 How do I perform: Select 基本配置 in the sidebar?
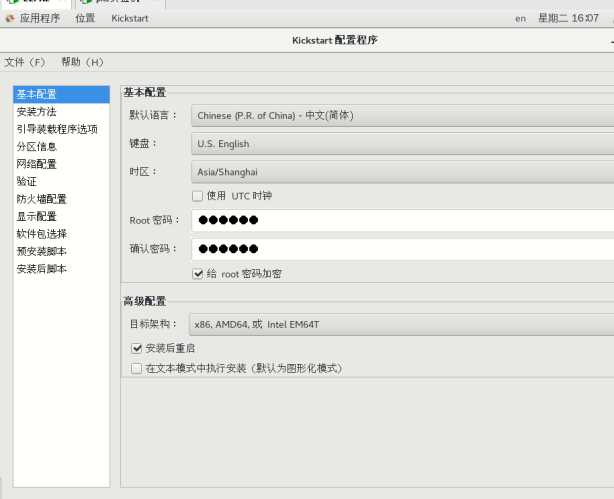(61, 94)
